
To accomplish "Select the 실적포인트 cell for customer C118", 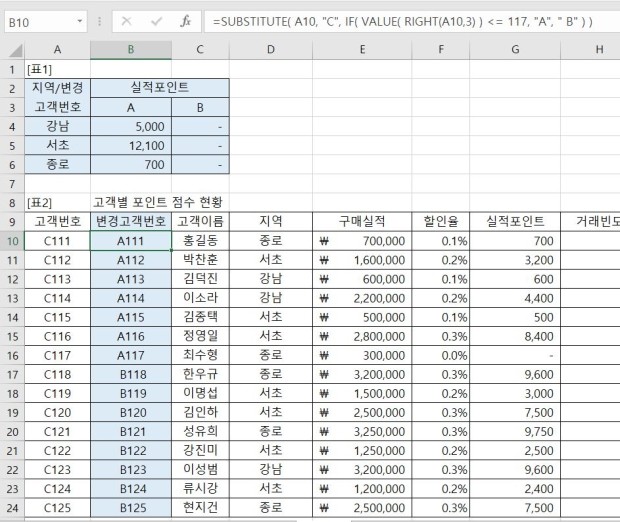I will click(514, 375).
